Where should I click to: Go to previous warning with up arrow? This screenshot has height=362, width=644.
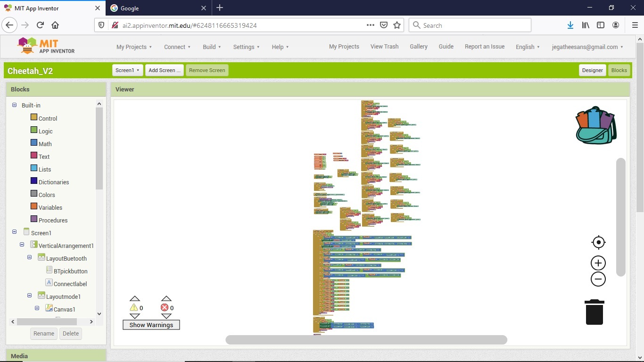tap(135, 298)
